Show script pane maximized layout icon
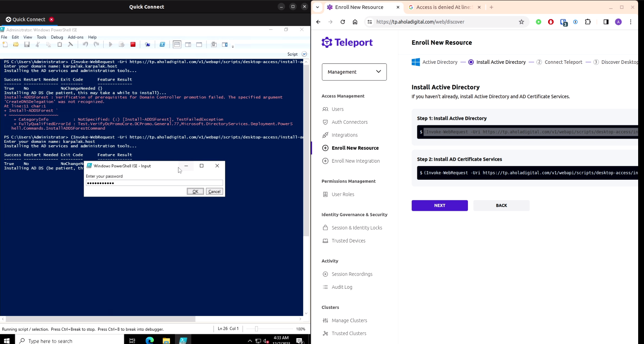Viewport: 644px width, 344px height. pos(199,44)
